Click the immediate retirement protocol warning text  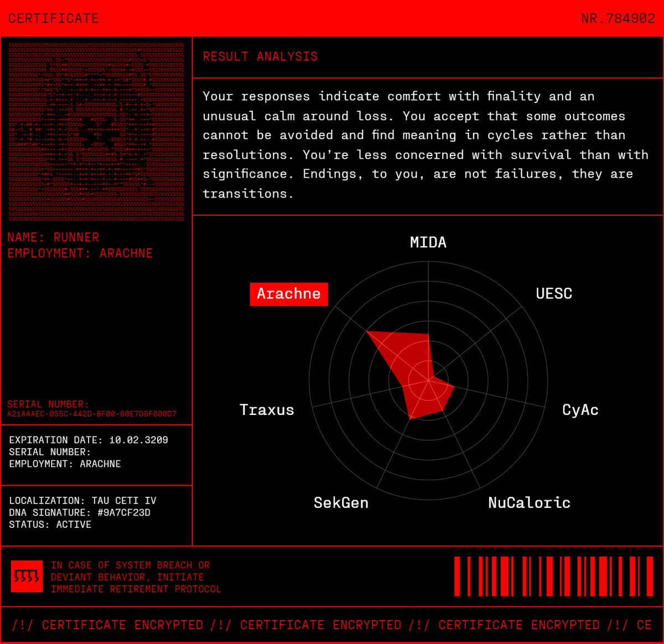point(136,577)
